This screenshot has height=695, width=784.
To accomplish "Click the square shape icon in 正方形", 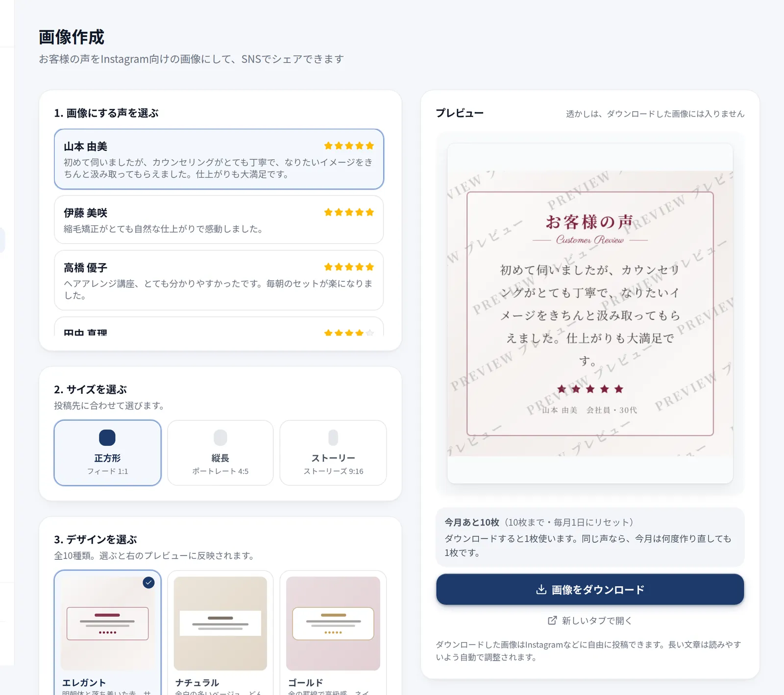I will pyautogui.click(x=107, y=437).
